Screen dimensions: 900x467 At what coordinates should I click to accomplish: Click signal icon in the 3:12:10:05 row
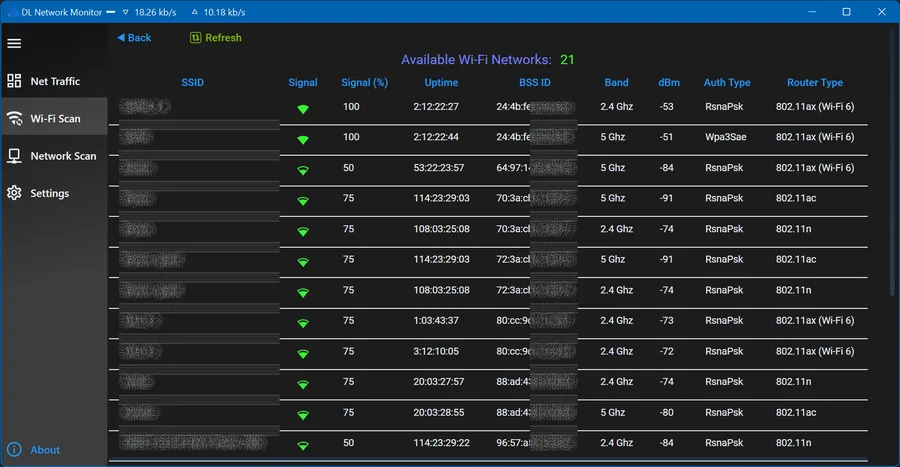(x=303, y=353)
